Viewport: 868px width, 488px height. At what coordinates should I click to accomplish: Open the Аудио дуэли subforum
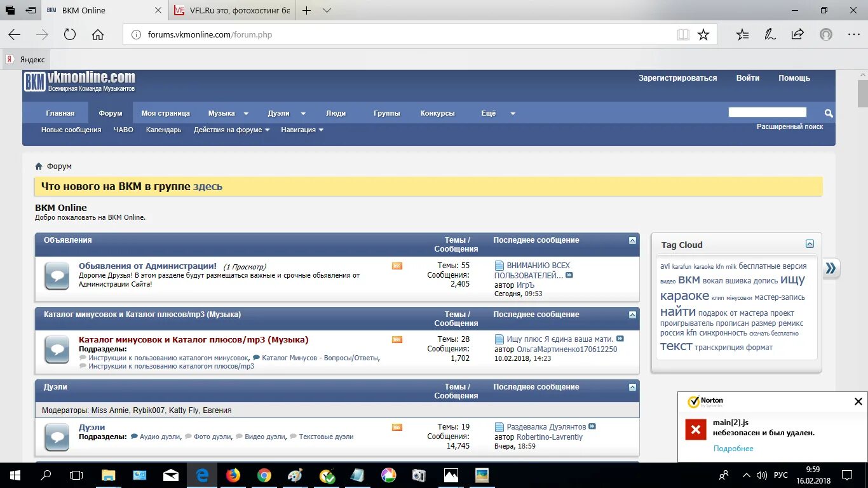click(x=159, y=437)
